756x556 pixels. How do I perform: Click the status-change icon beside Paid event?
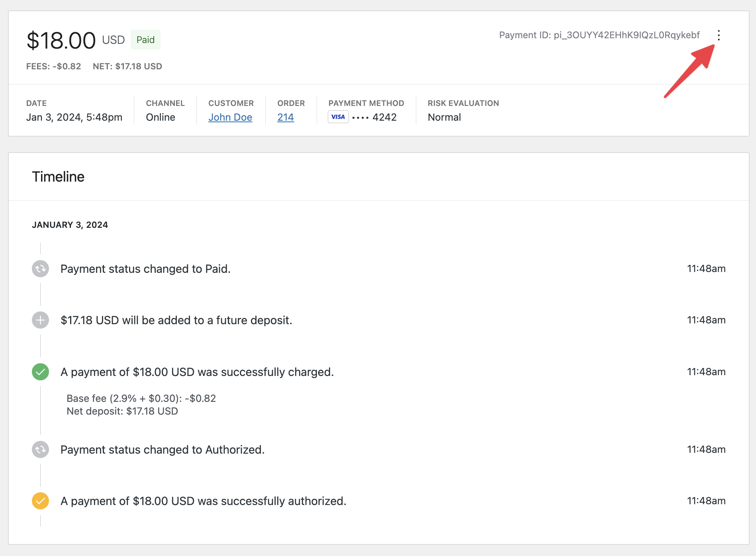point(40,269)
